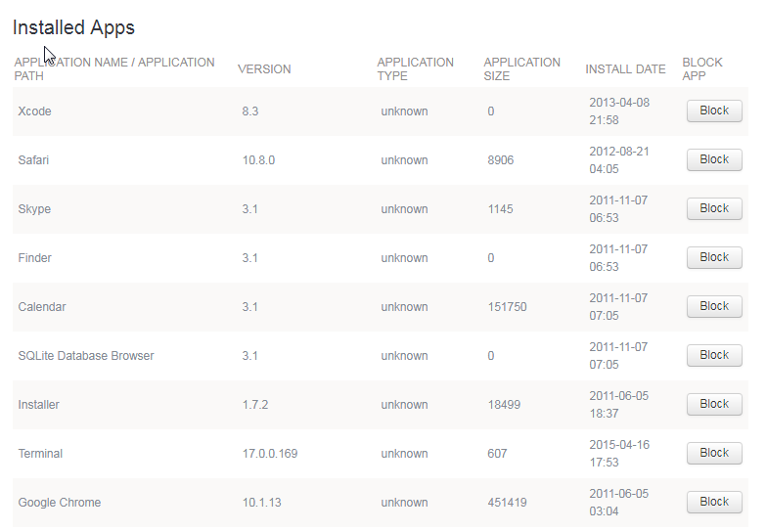
Task: Click Xcode application type unknown
Action: [405, 111]
